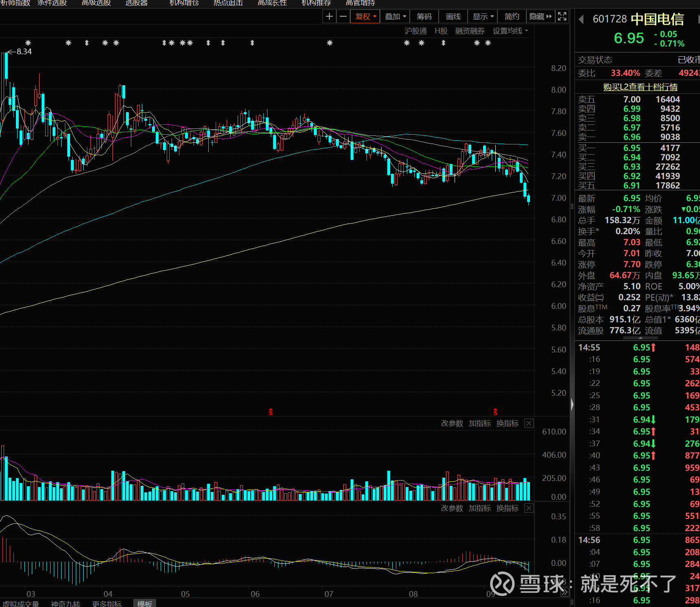Open the 筹码 chip distribution view
The image size is (700, 607).
[424, 17]
